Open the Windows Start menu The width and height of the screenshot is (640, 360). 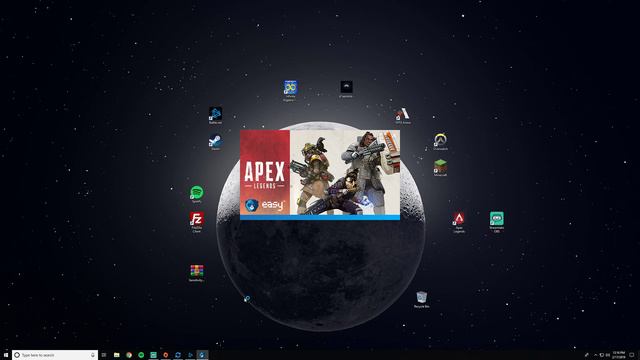(6, 355)
